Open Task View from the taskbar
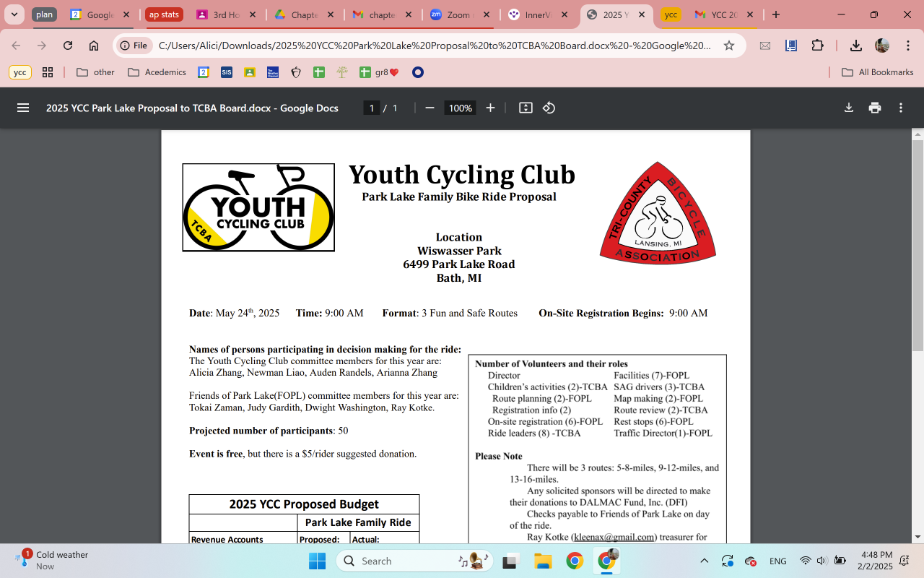 512,561
